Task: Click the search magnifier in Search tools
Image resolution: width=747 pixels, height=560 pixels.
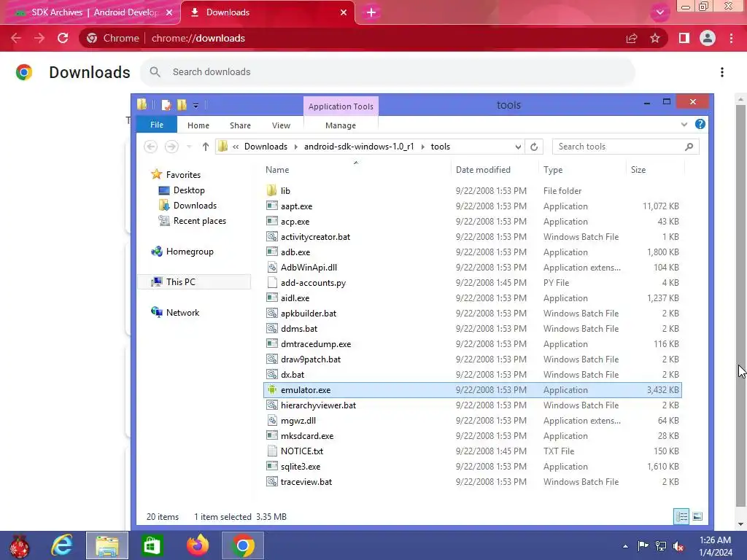Action: 689,147
